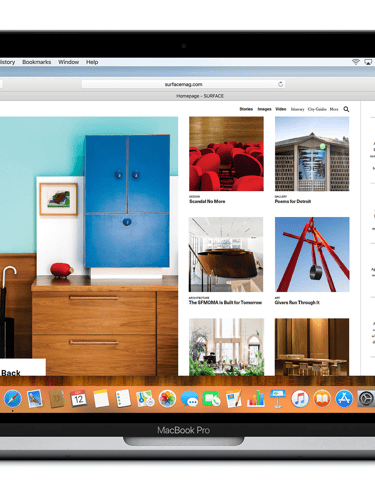Open the Keynote app in the Dock
The image size is (375, 503).
(x=278, y=399)
